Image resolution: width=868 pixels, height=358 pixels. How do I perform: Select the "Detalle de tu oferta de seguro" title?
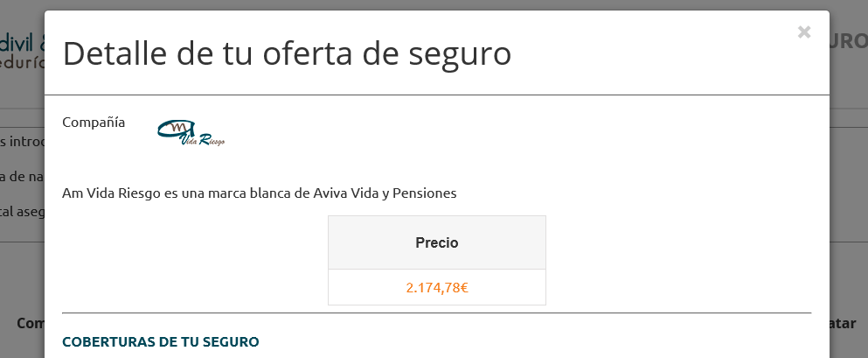(287, 53)
